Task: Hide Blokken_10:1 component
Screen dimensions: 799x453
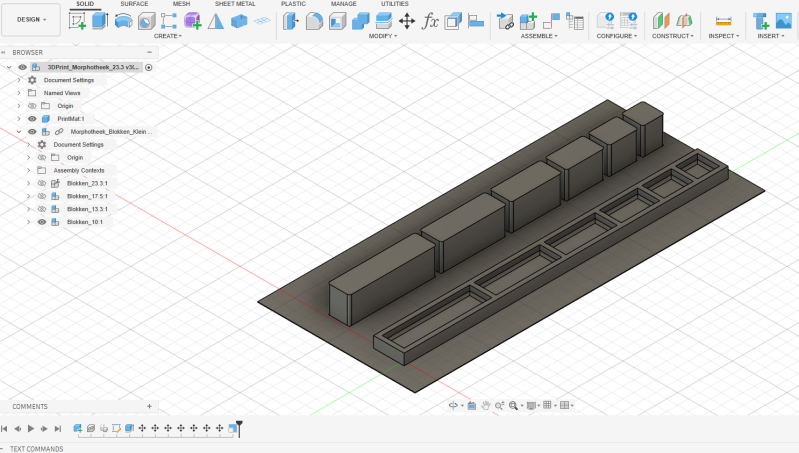Action: click(x=42, y=222)
